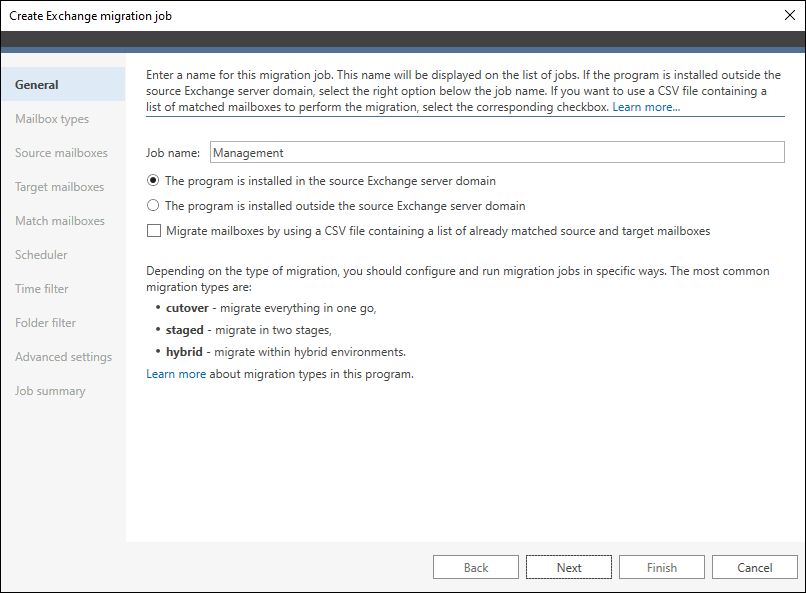Open the Mailbox types step
806x593 pixels.
coord(52,119)
